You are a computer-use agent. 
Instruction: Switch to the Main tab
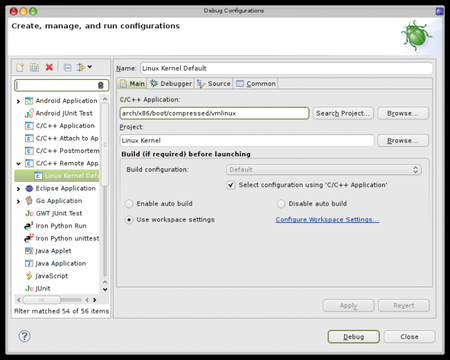133,84
